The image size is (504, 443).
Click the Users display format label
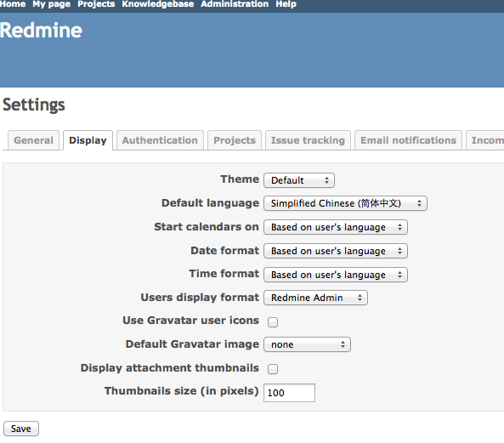click(x=200, y=298)
